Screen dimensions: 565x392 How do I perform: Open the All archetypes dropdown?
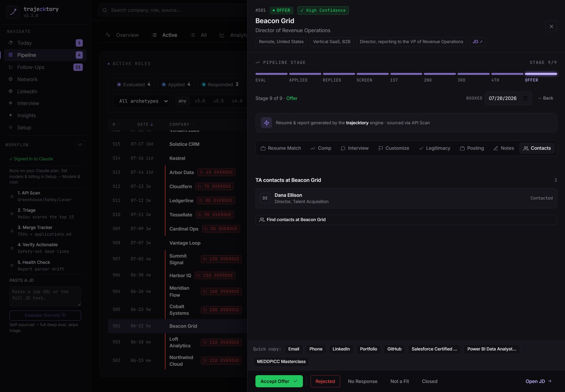click(141, 101)
